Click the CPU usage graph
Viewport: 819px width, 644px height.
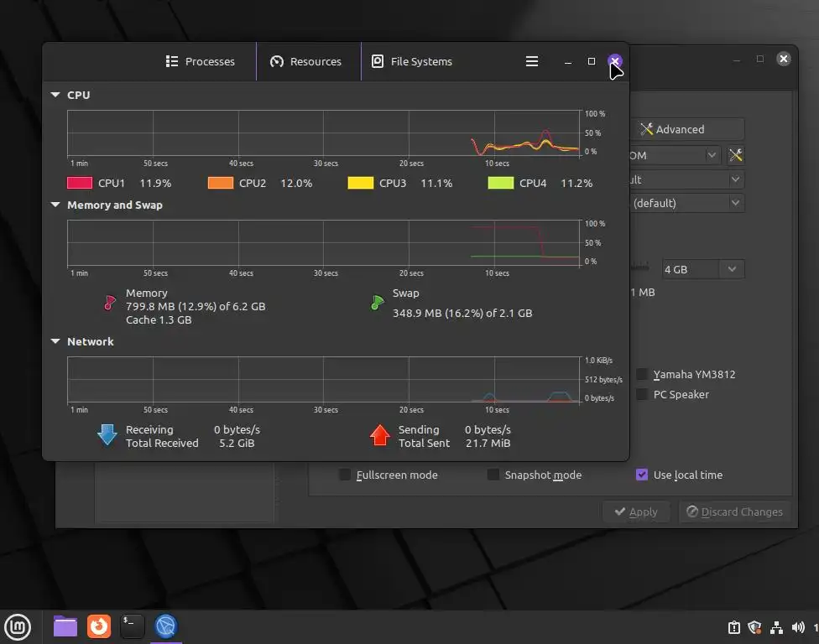click(x=324, y=133)
